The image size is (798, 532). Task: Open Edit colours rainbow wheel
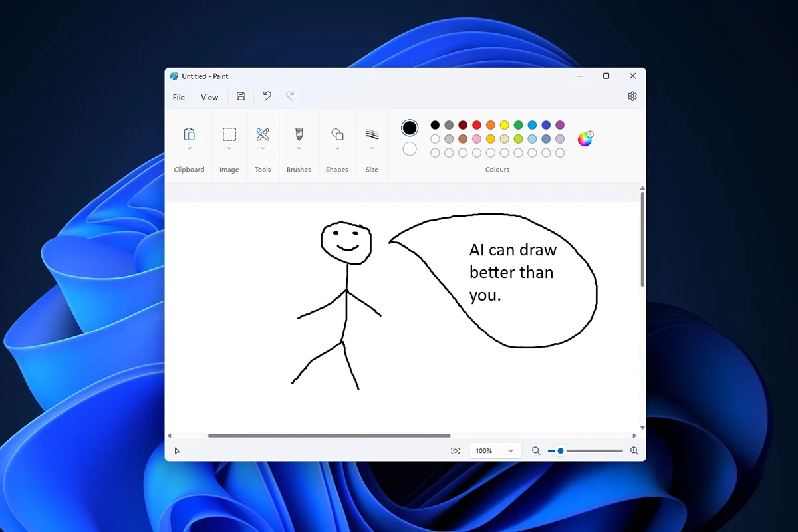point(585,139)
